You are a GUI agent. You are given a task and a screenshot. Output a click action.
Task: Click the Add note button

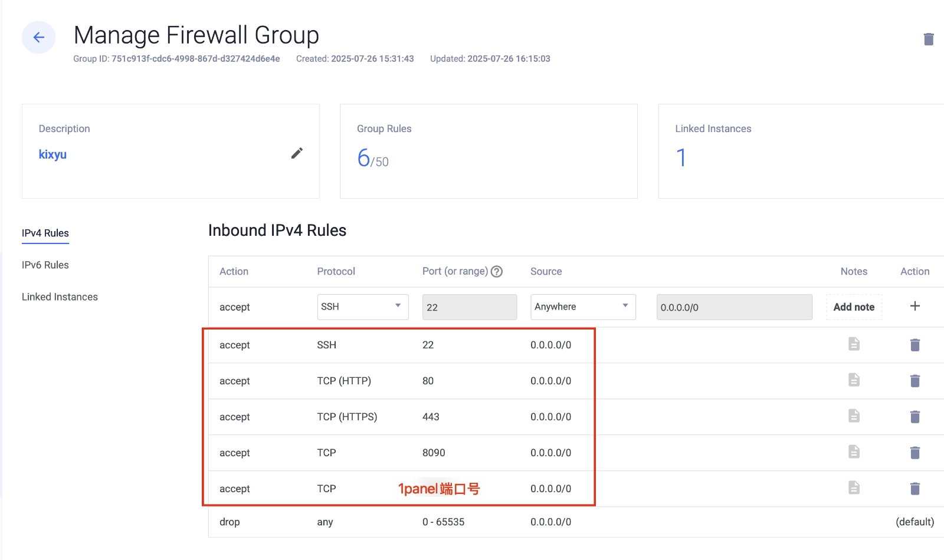click(853, 307)
